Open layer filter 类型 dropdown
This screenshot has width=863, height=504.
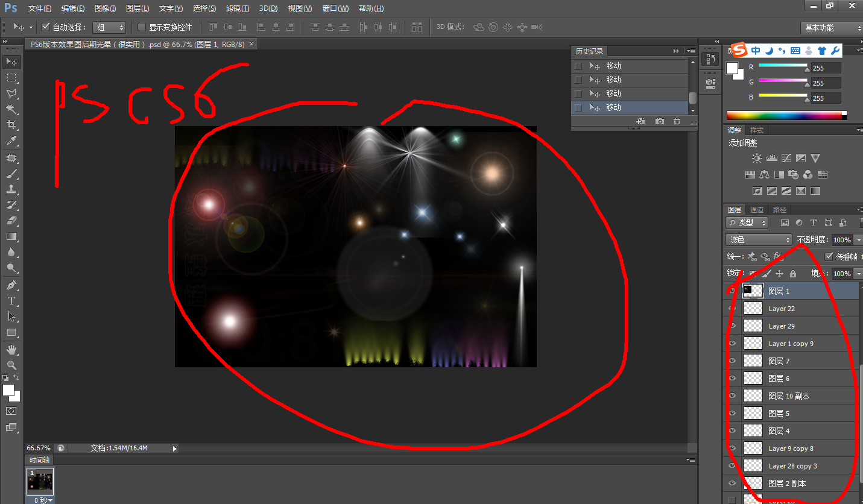click(747, 222)
